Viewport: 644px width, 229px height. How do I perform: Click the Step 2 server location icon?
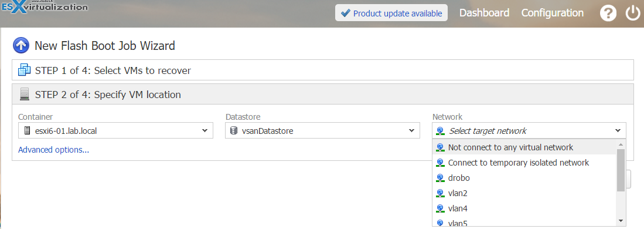(x=25, y=95)
